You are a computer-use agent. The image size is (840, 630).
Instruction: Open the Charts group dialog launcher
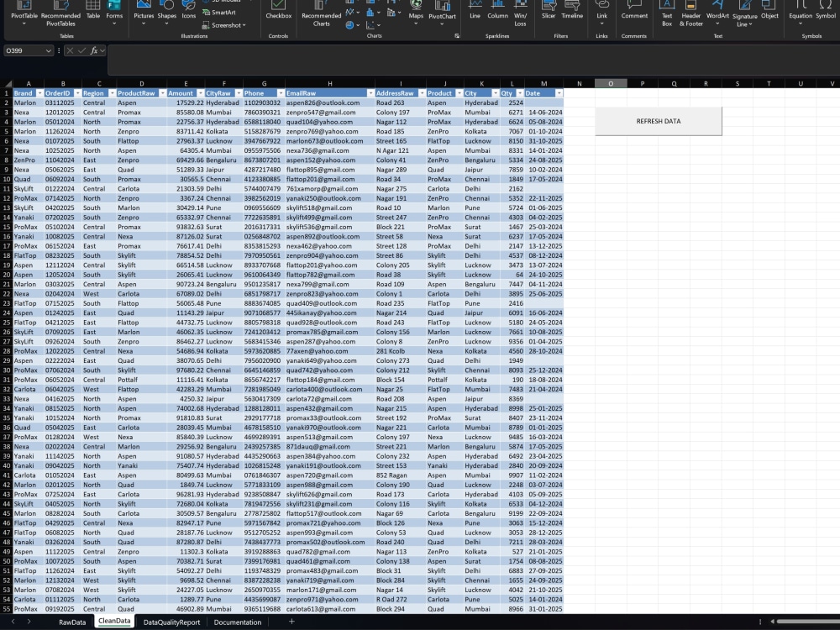coord(457,36)
